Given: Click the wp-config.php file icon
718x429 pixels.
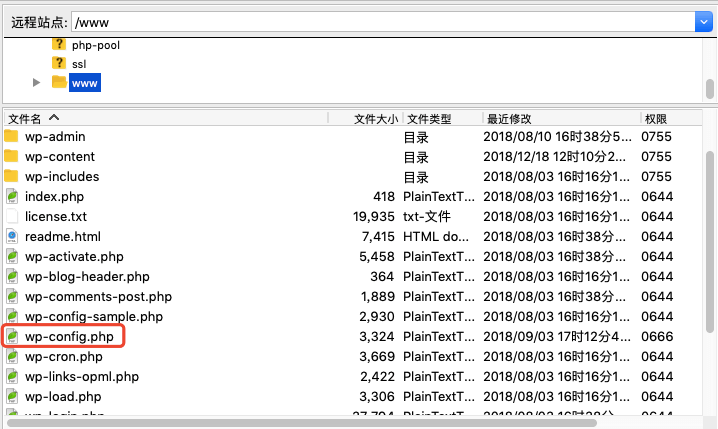Looking at the screenshot, I should (12, 337).
